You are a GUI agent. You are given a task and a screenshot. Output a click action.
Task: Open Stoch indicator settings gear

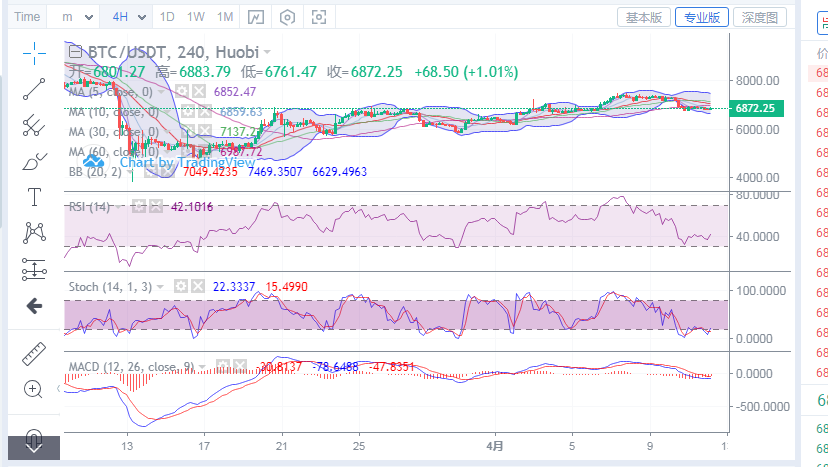pos(182,287)
